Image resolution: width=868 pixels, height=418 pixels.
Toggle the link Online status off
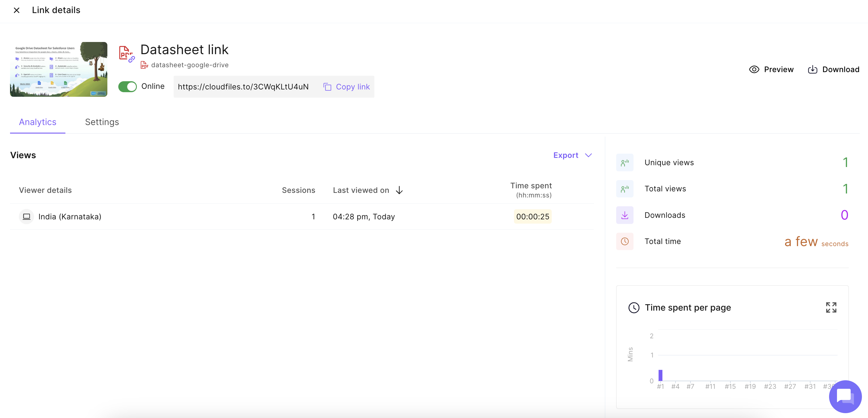(x=127, y=87)
